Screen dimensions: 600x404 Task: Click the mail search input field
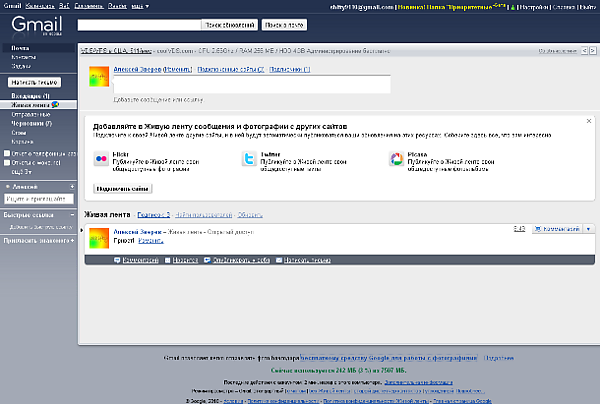pos(137,22)
